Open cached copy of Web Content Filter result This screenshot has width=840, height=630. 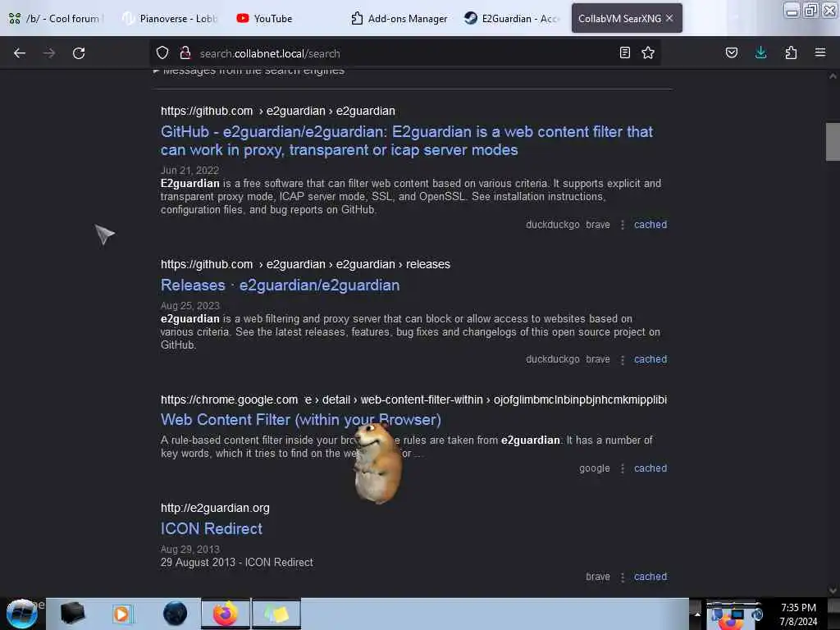(x=651, y=468)
